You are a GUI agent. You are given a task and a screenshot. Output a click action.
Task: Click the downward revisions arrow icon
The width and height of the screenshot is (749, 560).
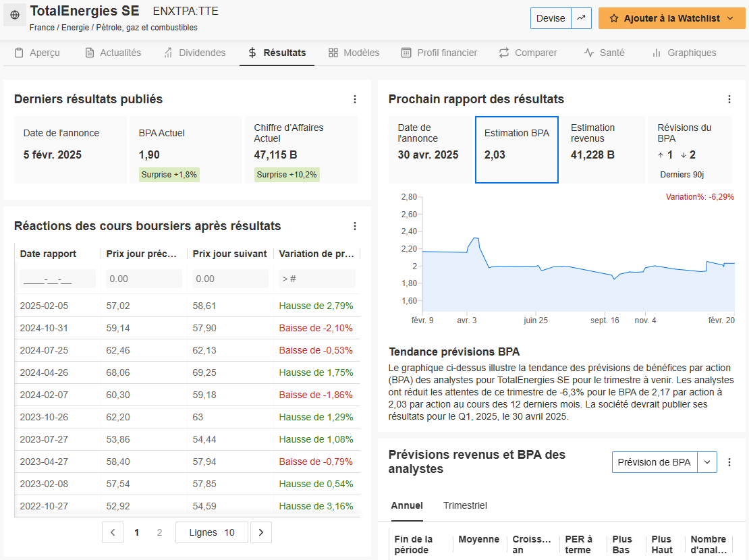tap(684, 155)
